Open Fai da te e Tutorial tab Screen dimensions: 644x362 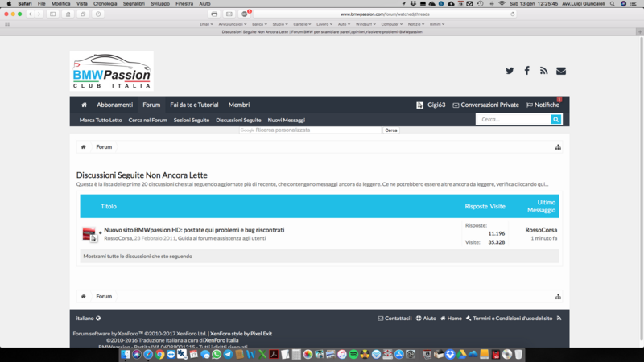[194, 105]
